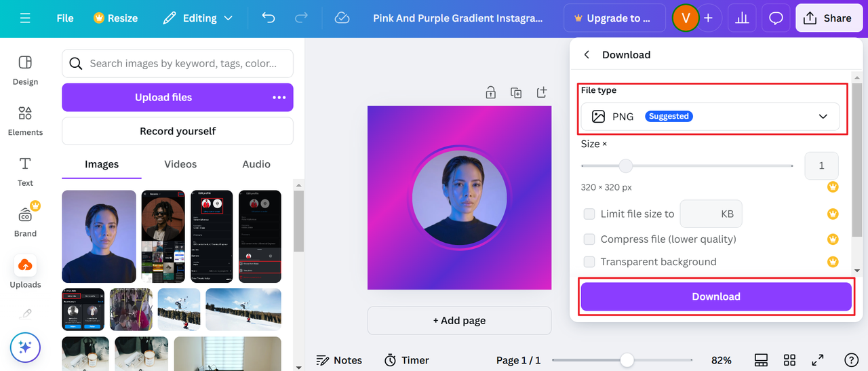Open the Notes panel

click(x=339, y=360)
